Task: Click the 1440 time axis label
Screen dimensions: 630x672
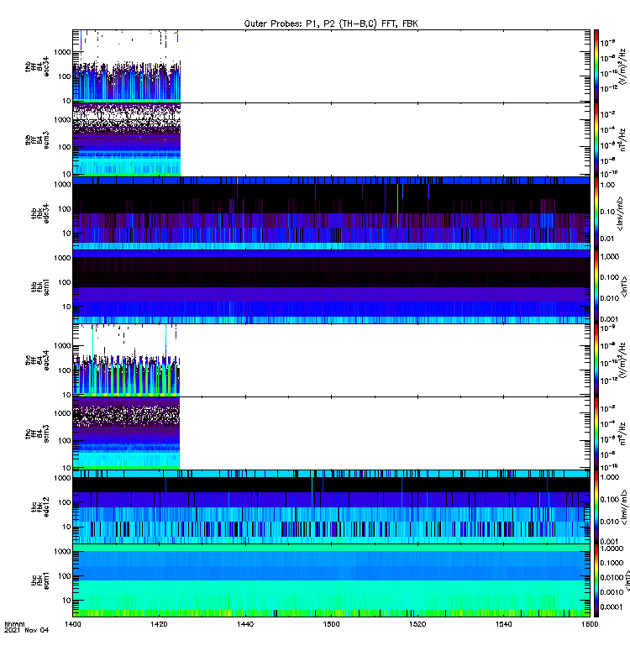Action: tap(244, 624)
